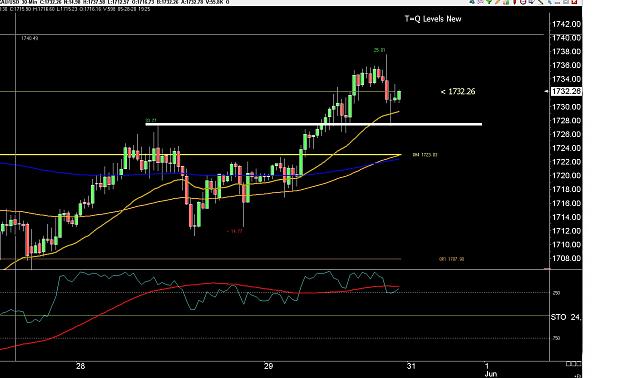Click the 1712.00 price axis label

tap(566, 230)
